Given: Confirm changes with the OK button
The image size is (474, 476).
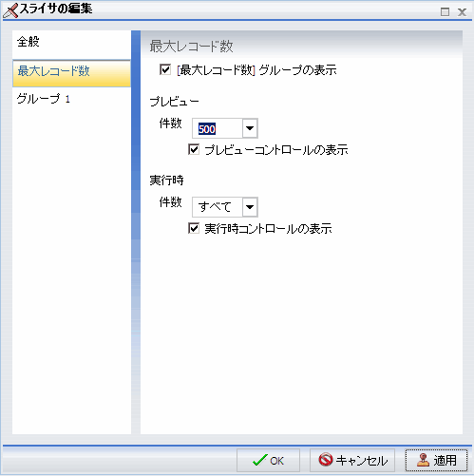Looking at the screenshot, I should 268,460.
